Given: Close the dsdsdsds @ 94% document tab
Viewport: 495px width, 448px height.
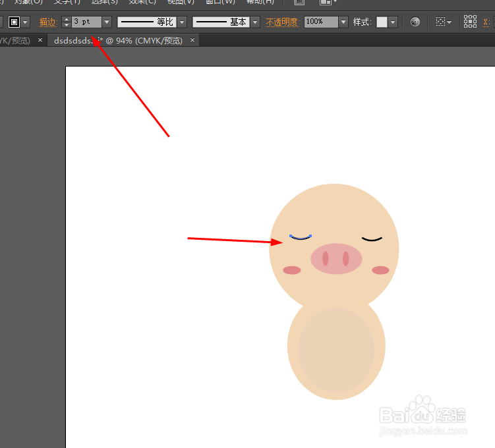Looking at the screenshot, I should [x=192, y=40].
